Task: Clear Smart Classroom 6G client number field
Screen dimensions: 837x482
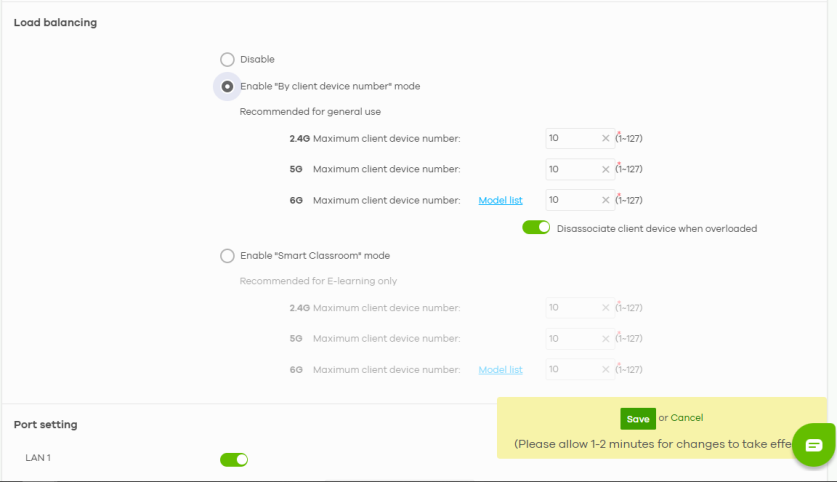Action: click(605, 370)
